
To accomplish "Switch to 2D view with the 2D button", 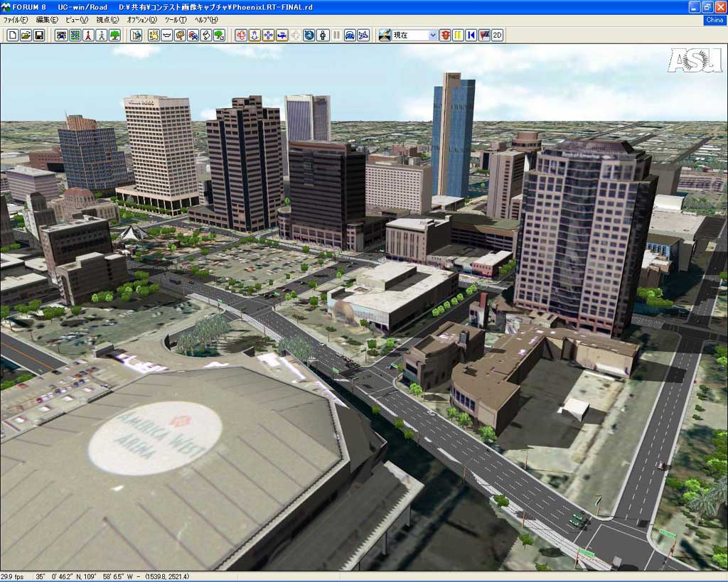I will pyautogui.click(x=497, y=36).
